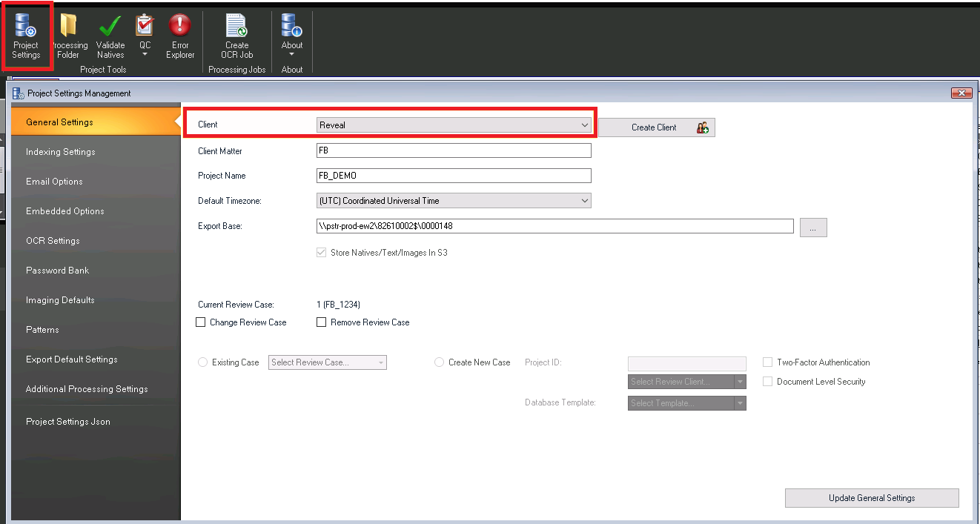Click into the Project Name field

coord(454,176)
